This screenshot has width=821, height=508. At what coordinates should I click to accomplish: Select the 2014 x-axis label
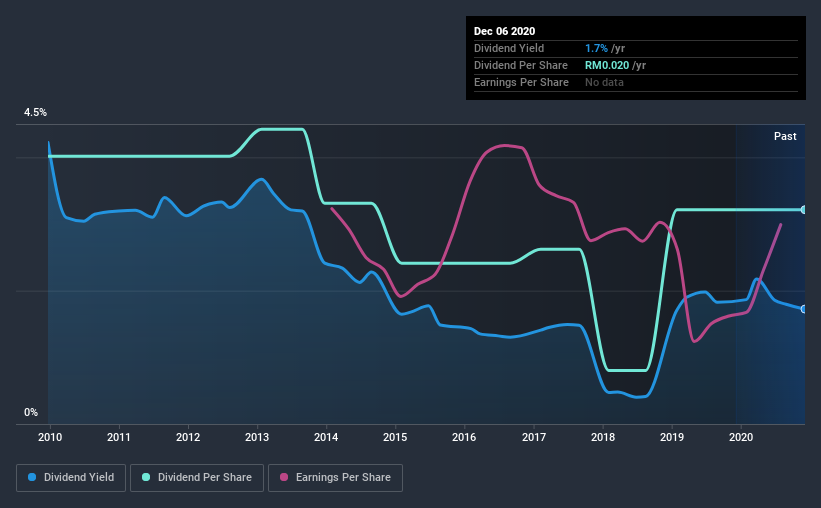(x=326, y=437)
